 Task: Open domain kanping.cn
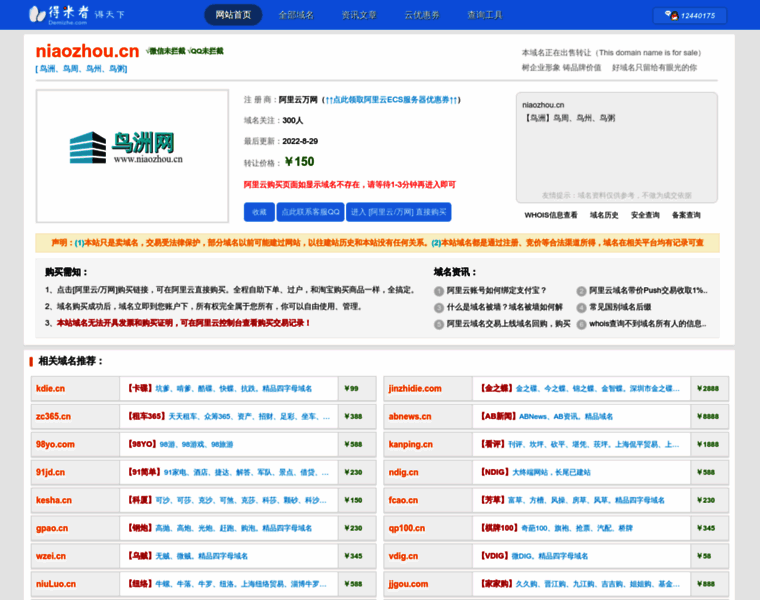411,444
